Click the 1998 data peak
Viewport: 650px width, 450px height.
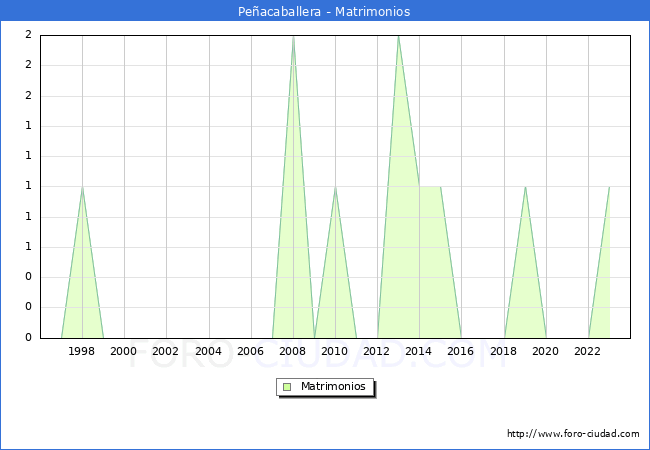[x=82, y=187]
